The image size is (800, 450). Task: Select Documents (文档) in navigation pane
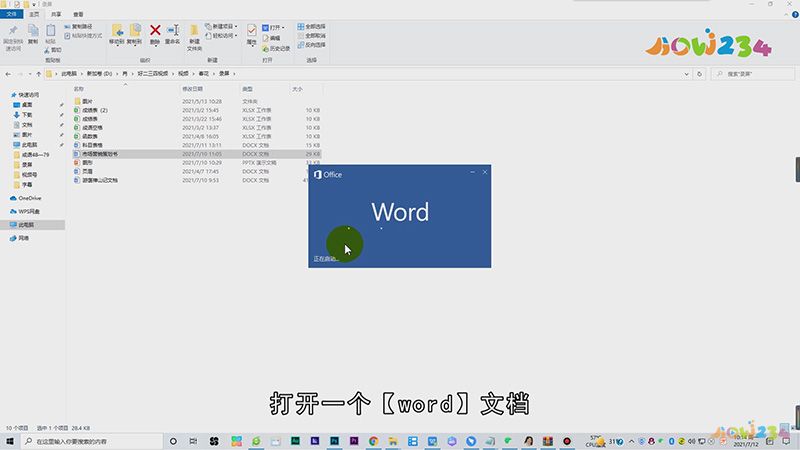click(23, 124)
